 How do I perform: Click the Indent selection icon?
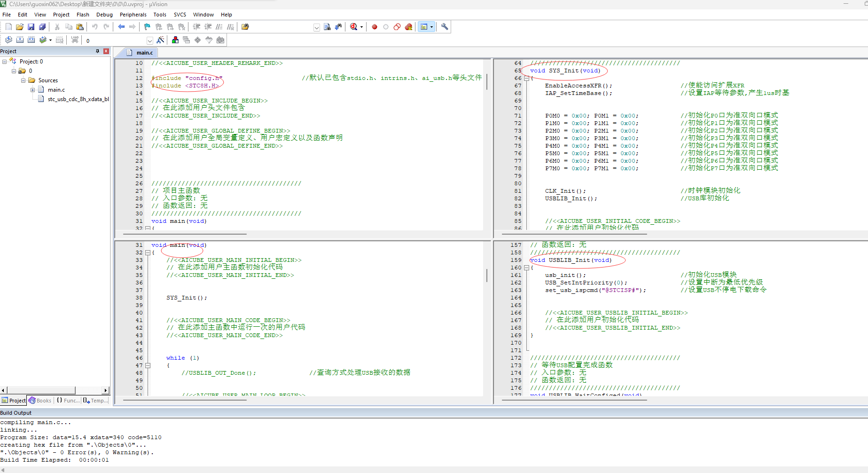(x=196, y=27)
